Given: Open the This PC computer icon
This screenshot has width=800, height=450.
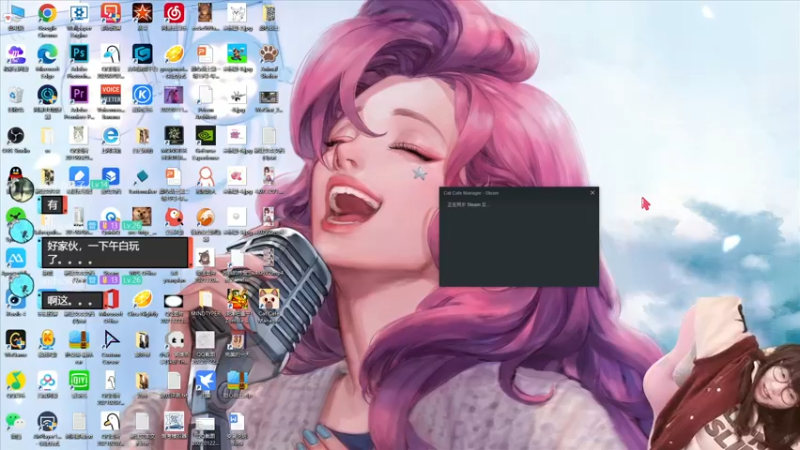Looking at the screenshot, I should pyautogui.click(x=15, y=14).
